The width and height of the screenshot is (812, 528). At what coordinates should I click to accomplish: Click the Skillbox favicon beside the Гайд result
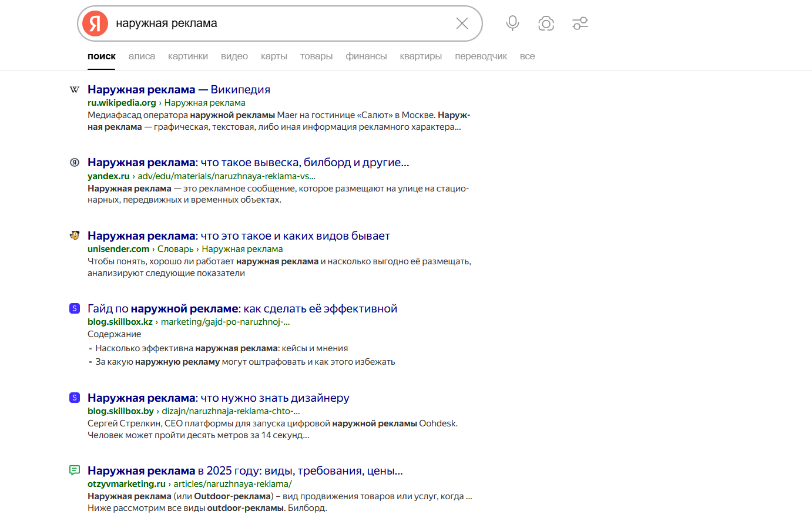[75, 308]
